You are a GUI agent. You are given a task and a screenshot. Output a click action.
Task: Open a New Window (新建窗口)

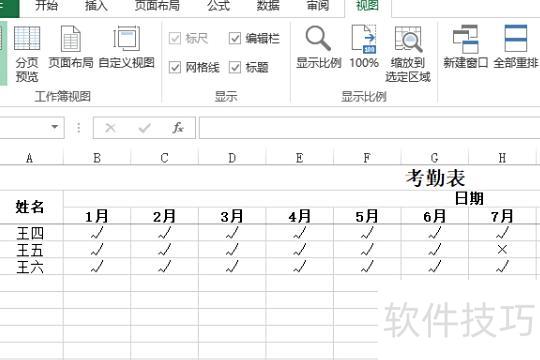point(465,48)
